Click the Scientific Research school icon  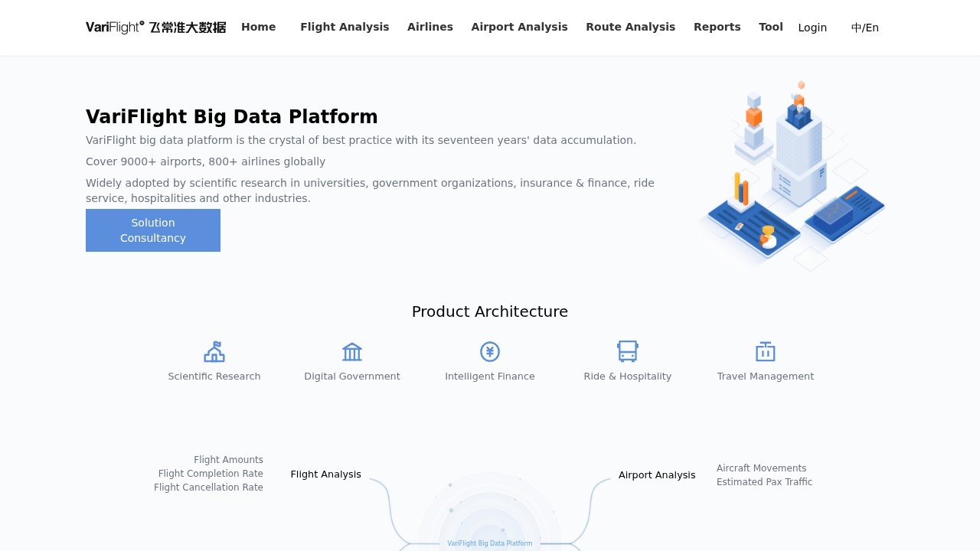click(214, 352)
